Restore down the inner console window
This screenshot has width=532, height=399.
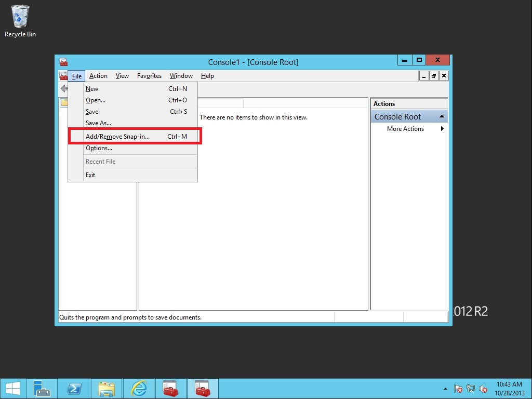pos(434,76)
